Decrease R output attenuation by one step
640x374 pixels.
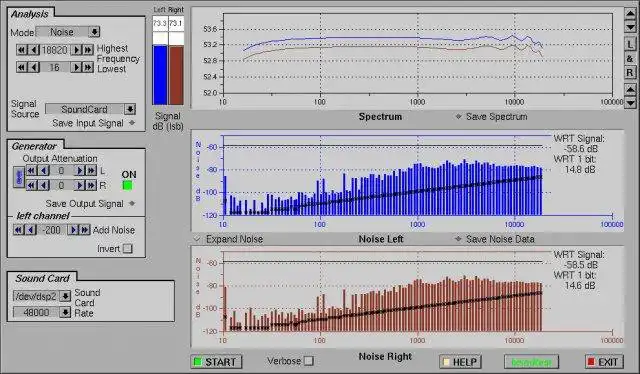[43, 185]
